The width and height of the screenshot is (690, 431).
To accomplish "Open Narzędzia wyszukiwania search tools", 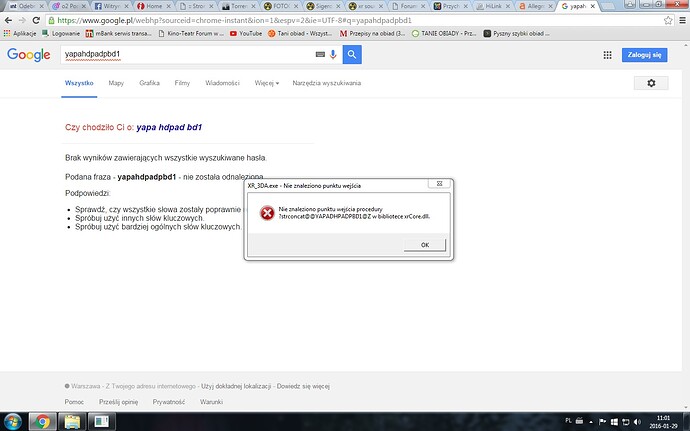I will click(x=327, y=83).
